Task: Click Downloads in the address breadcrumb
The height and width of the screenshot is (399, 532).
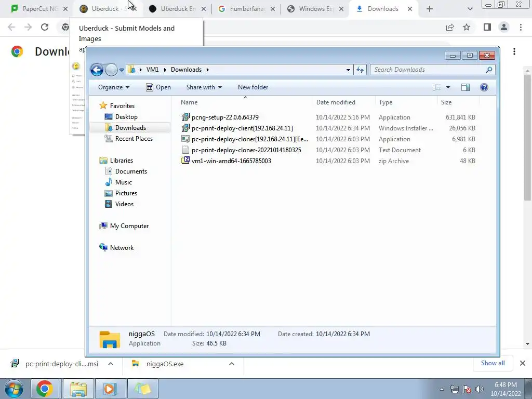Action: [186, 70]
